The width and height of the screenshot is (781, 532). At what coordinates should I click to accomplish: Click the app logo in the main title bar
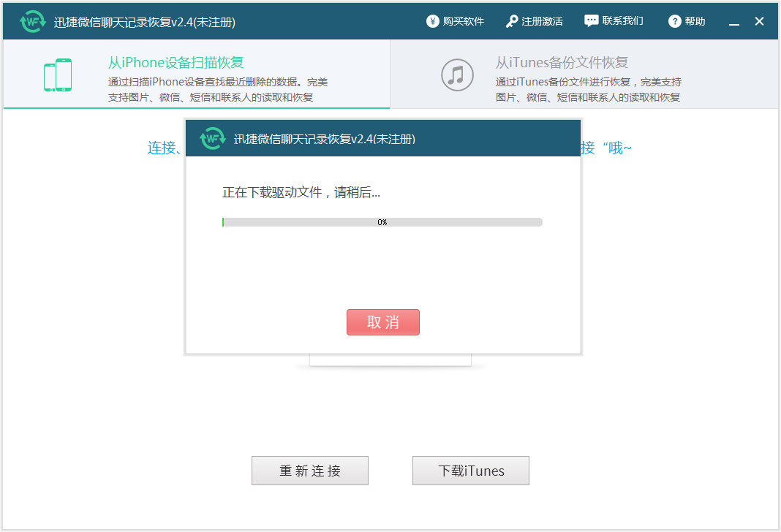tap(33, 22)
